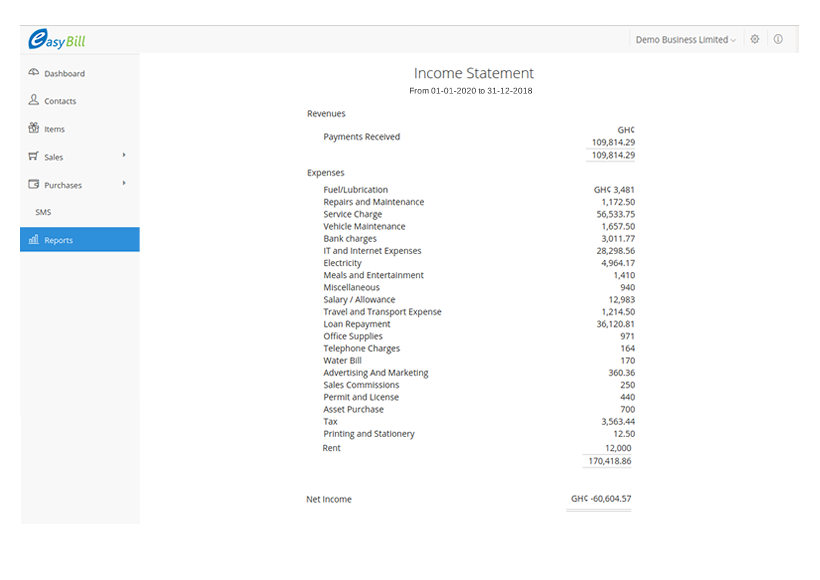Expand the Purchases submenu arrow
The width and height of the screenshot is (820, 580).
pos(124,183)
